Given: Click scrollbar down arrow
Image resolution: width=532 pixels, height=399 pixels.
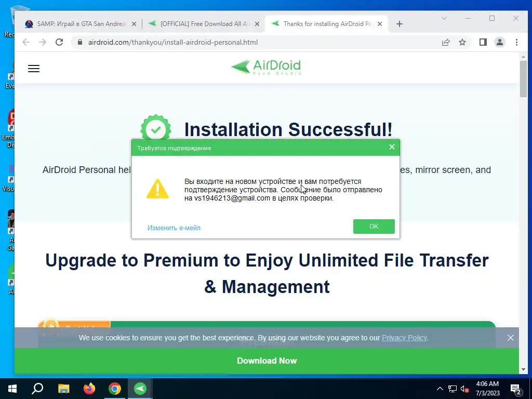Looking at the screenshot, I should (x=523, y=369).
